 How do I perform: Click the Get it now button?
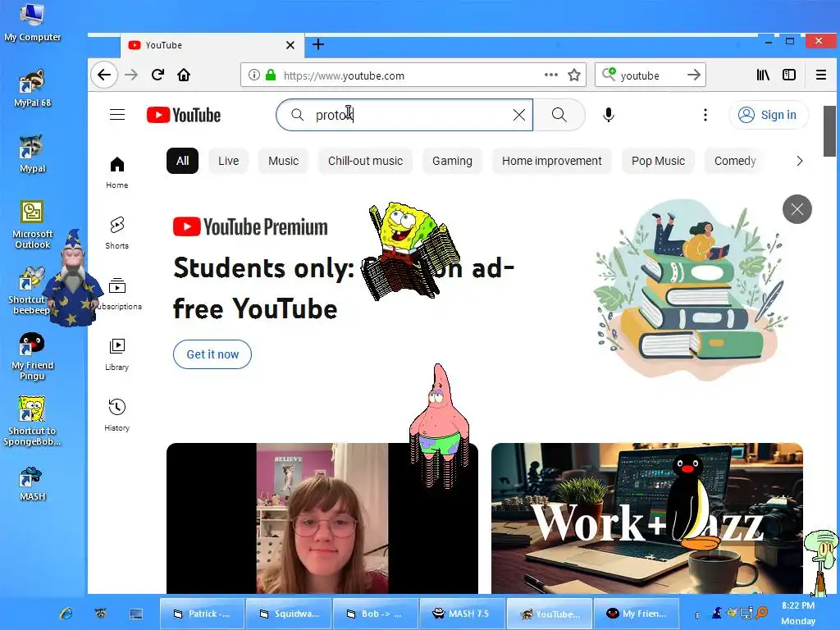(x=212, y=354)
